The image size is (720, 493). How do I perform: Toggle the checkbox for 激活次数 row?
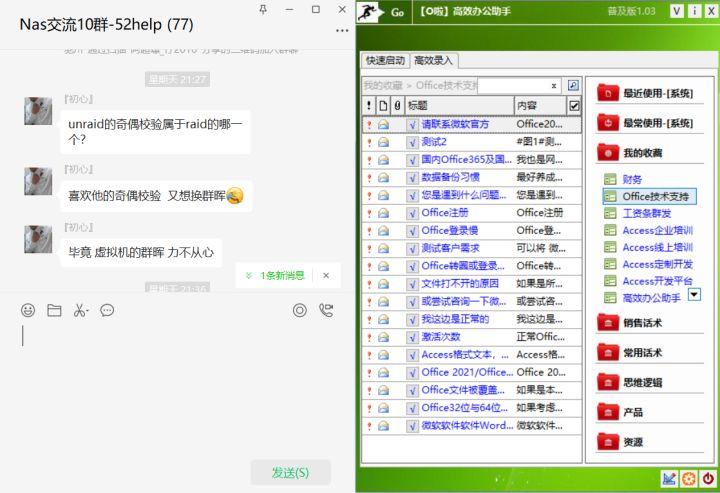[413, 337]
